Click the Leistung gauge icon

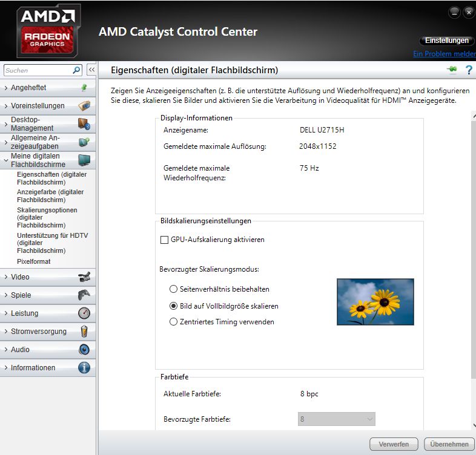pyautogui.click(x=84, y=313)
